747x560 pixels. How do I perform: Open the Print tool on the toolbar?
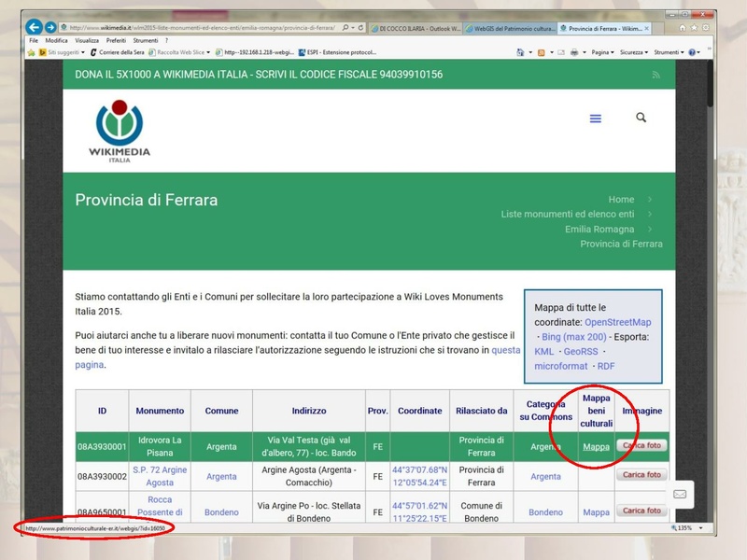click(x=576, y=51)
